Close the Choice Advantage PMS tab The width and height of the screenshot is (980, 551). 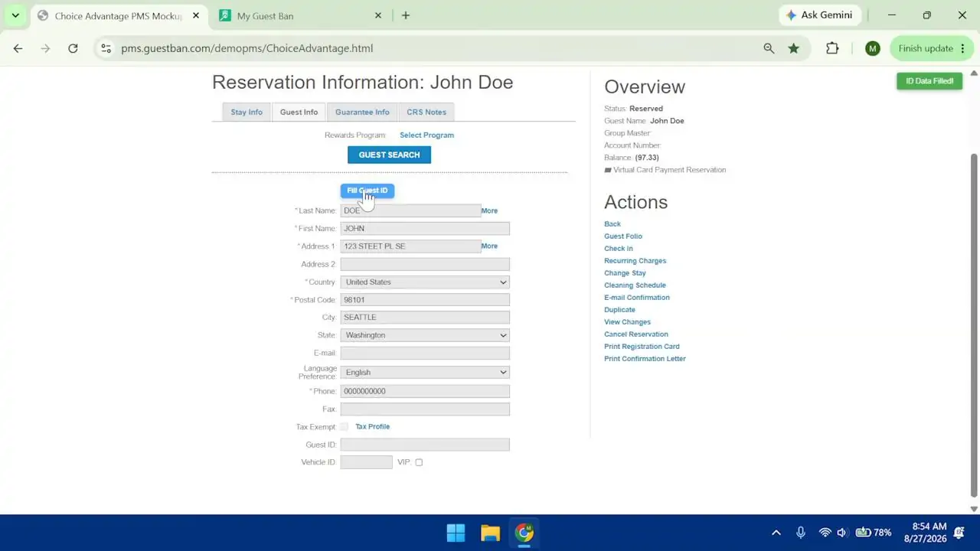[196, 15]
